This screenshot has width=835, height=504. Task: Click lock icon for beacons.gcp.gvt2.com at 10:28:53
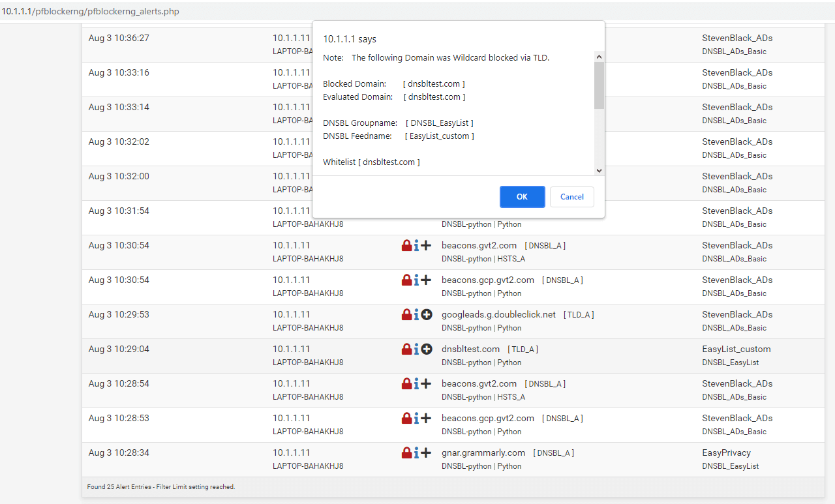click(x=406, y=418)
